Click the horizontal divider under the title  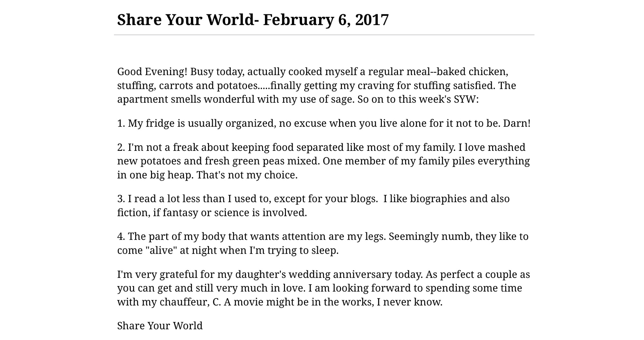point(324,35)
